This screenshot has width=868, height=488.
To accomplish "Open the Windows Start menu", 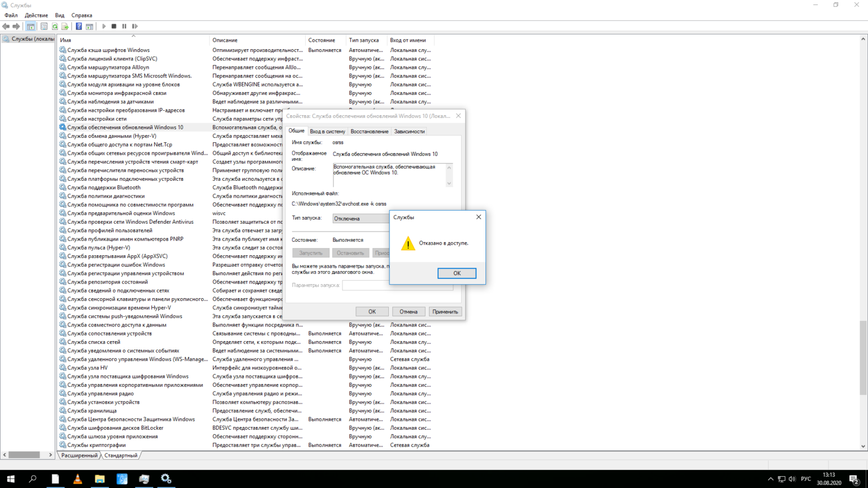I will pyautogui.click(x=11, y=479).
